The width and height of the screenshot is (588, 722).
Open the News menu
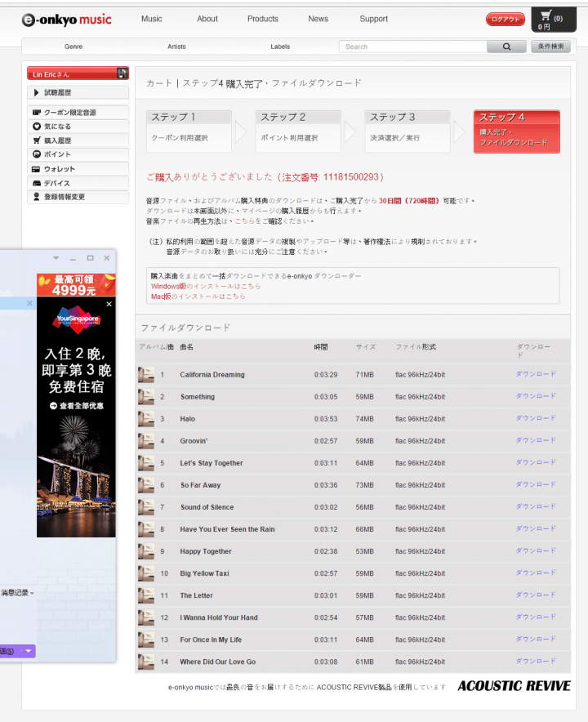(318, 19)
